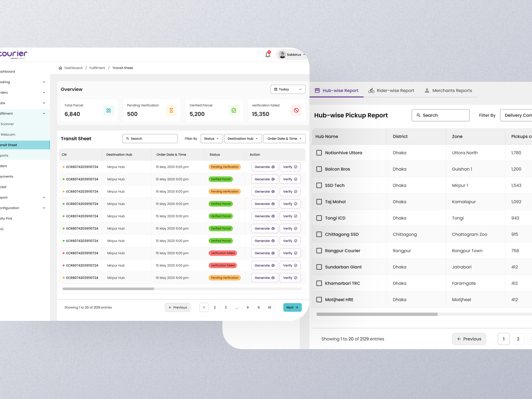
Task: Click the Verified Parcel checkmark icon
Action: tap(234, 110)
